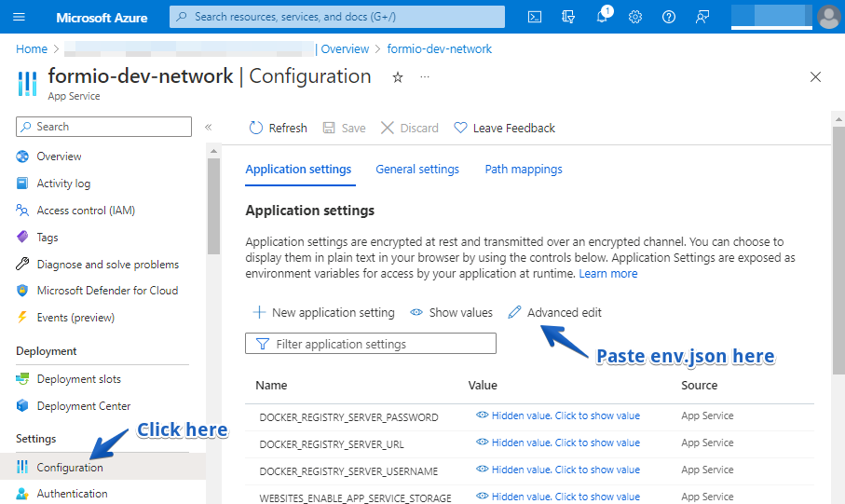Viewport: 845px width, 504px height.
Task: Open the ellipsis more options beside title
Action: click(425, 77)
